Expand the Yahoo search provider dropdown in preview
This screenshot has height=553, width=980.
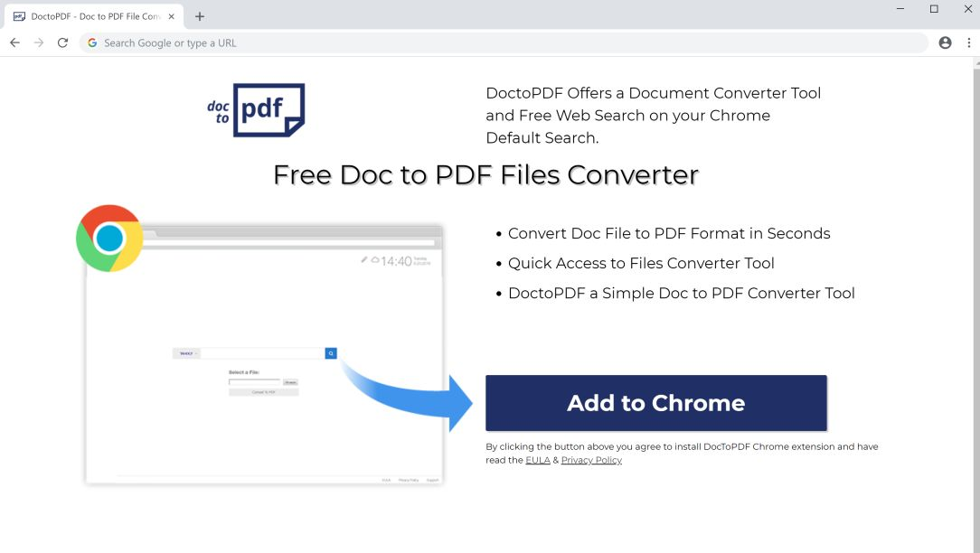[x=186, y=353]
